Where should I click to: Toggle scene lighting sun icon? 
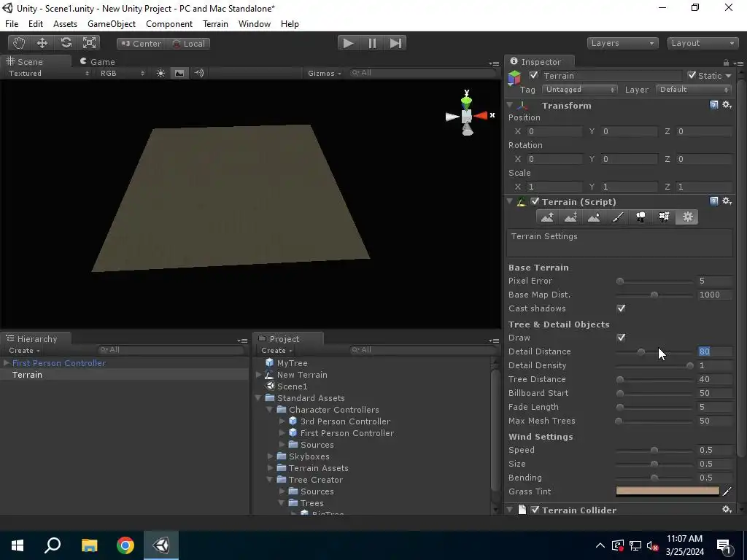pyautogui.click(x=161, y=73)
